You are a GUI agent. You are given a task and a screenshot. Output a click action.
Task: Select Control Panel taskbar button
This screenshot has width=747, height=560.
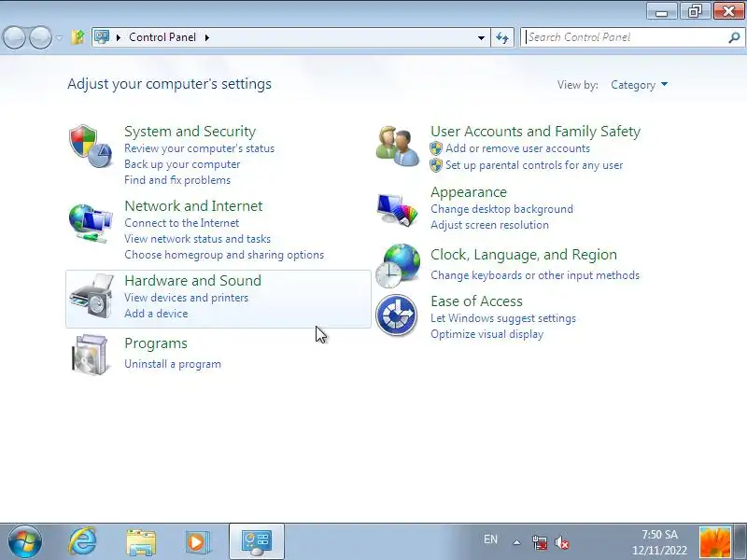(x=257, y=541)
